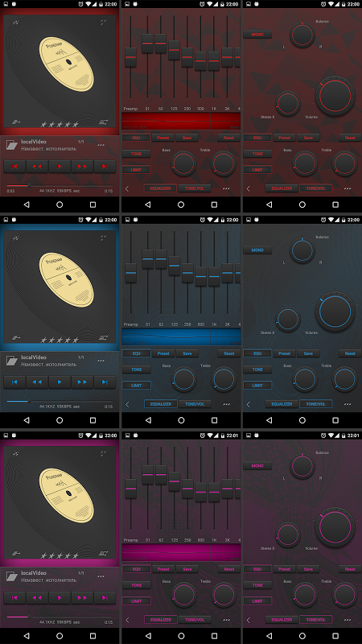The height and width of the screenshot is (644, 362).
Task: Toggle EQU in the blue equalizer screen
Action: click(x=136, y=353)
